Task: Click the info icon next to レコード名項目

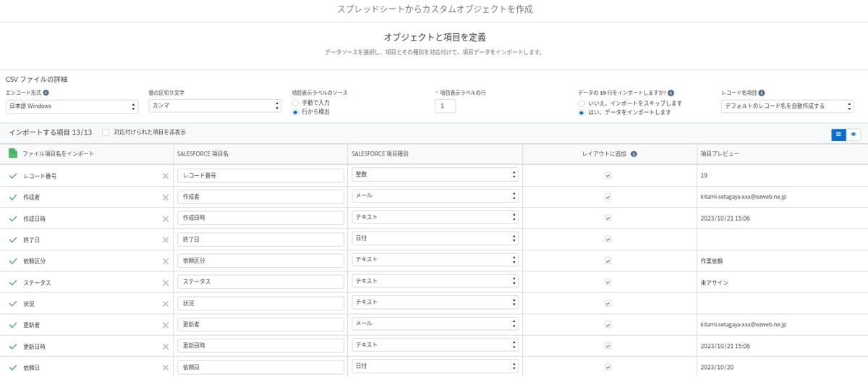Action: click(x=762, y=93)
